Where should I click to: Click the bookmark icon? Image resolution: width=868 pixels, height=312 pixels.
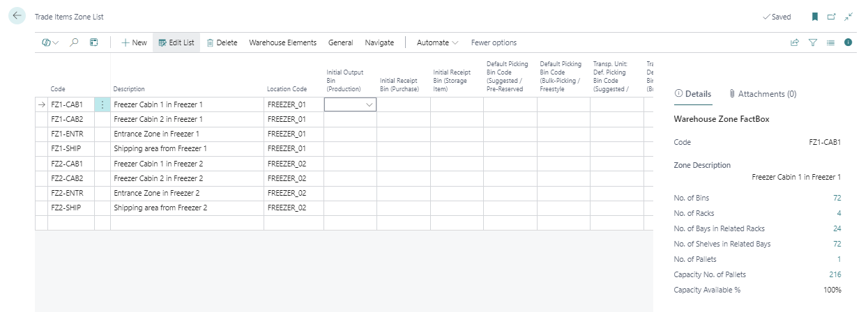coord(814,17)
